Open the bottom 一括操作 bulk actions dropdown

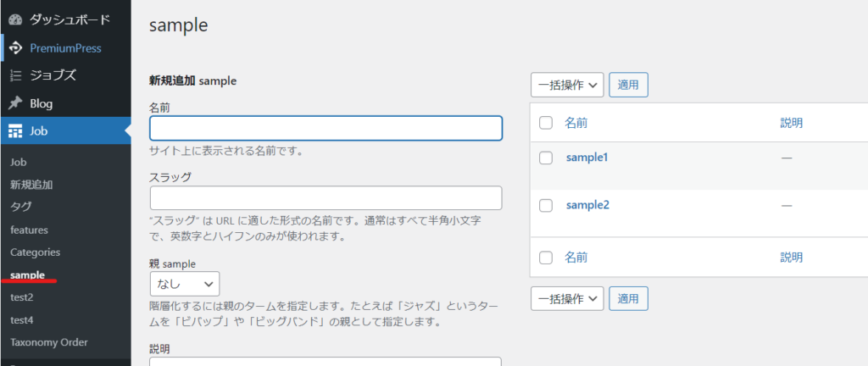(567, 298)
